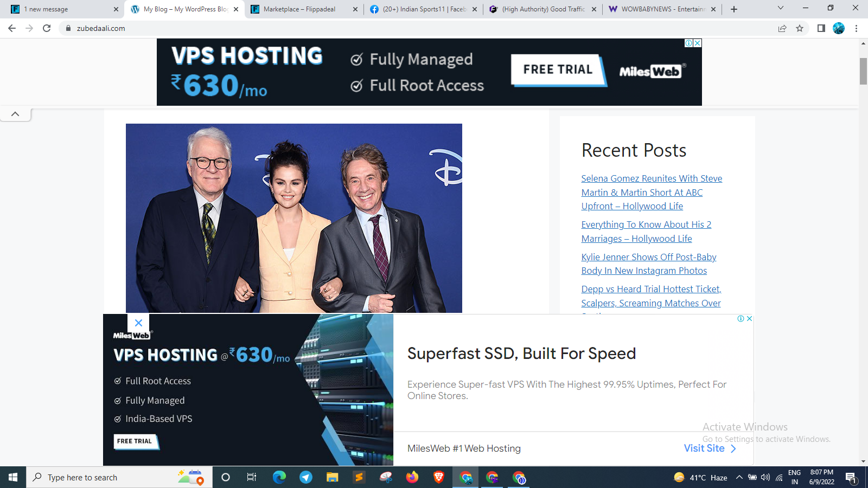Click the vertical scrollbar thumb
Image resolution: width=868 pixels, height=488 pixels.
click(x=863, y=71)
